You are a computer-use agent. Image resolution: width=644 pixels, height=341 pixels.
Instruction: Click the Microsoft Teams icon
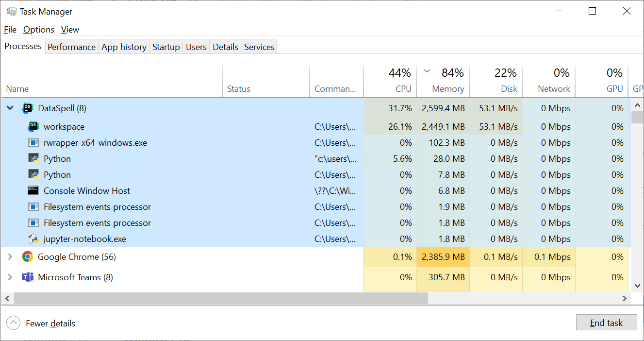coord(28,277)
